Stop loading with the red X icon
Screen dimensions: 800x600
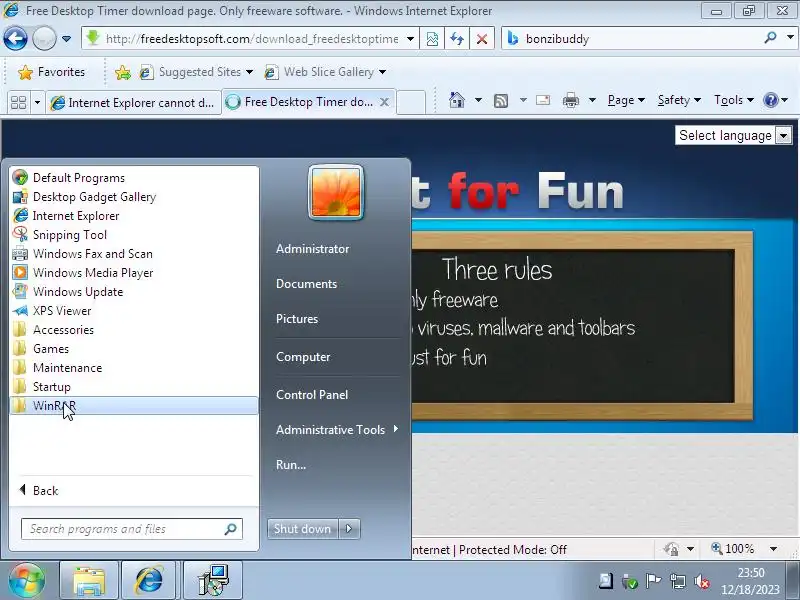482,39
